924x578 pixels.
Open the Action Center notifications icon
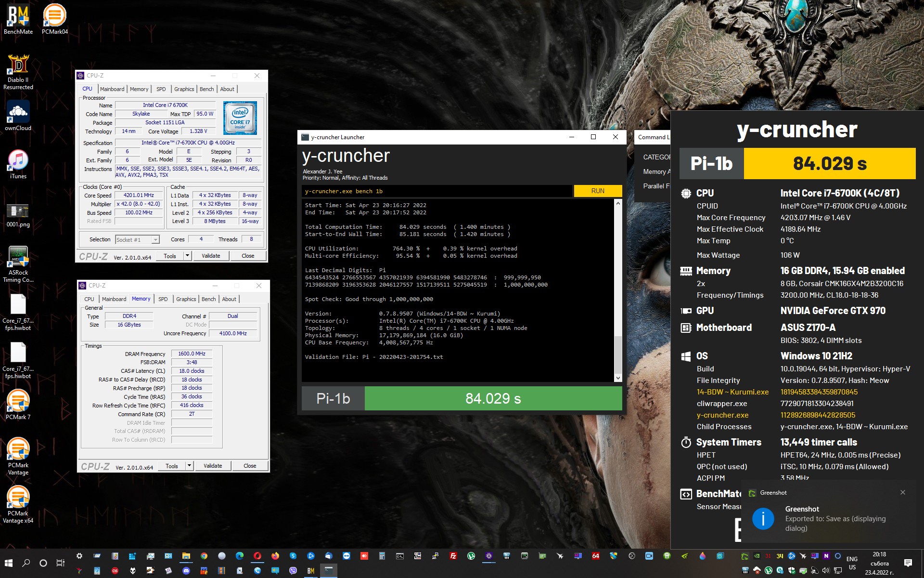pos(908,563)
